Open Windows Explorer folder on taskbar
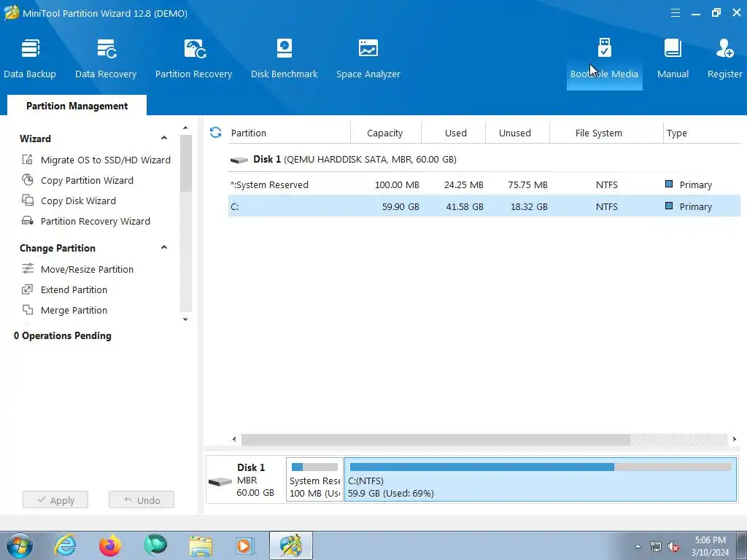747x560 pixels. click(x=201, y=545)
